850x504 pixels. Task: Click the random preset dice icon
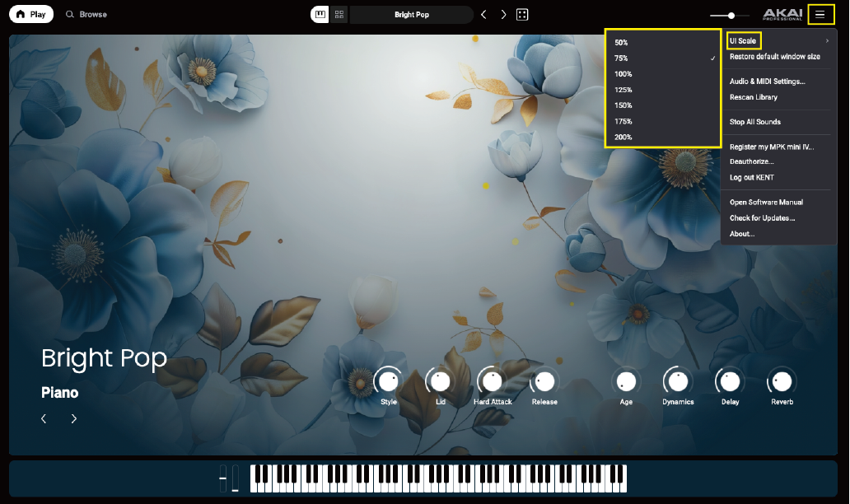pos(521,15)
